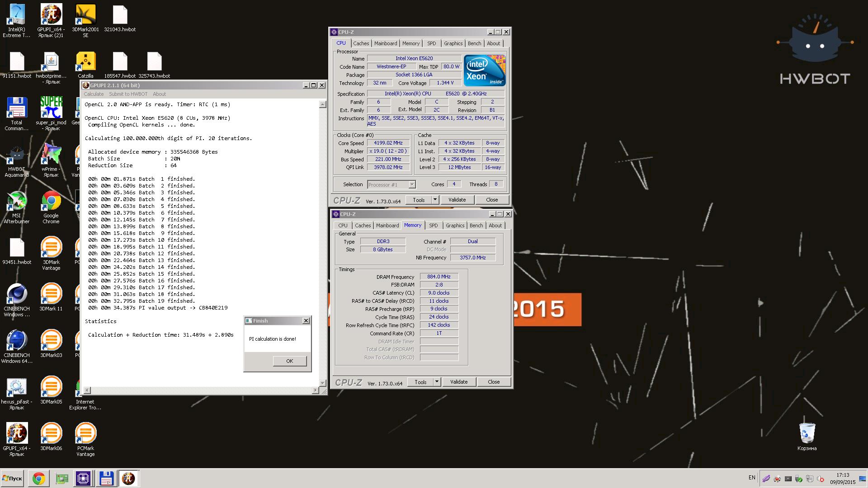Open HWBOT Aquamark3 desktop icon
The image size is (868, 488).
(x=17, y=161)
